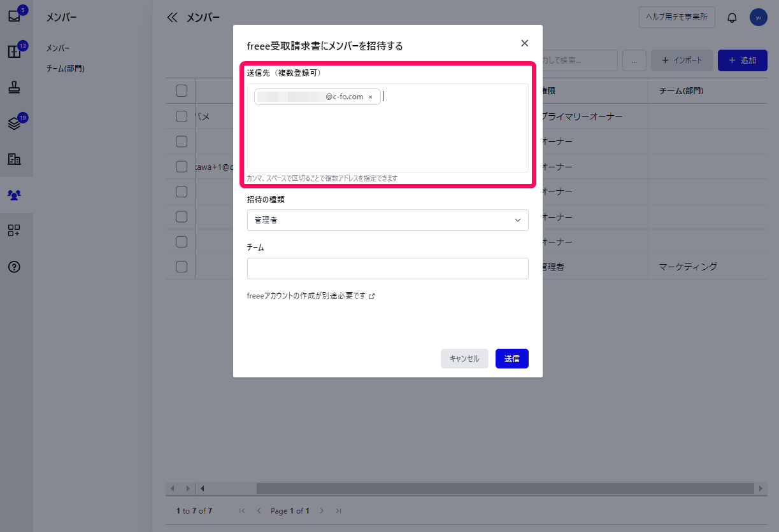Open the ... more options button
Screen dimensions: 779x532
[634, 60]
